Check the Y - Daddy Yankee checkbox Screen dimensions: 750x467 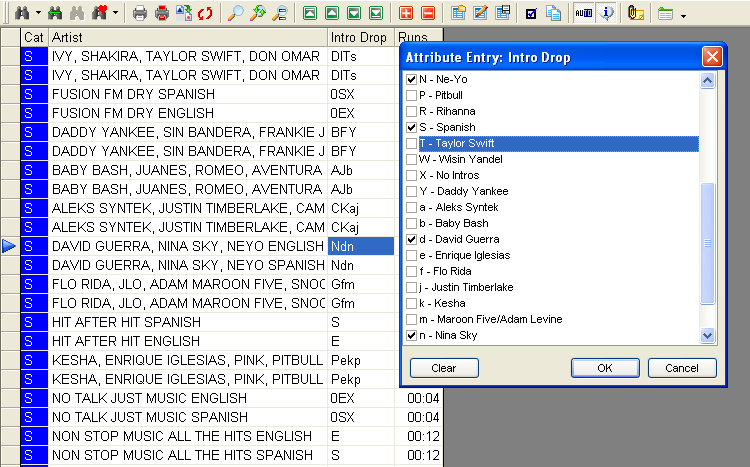[411, 191]
